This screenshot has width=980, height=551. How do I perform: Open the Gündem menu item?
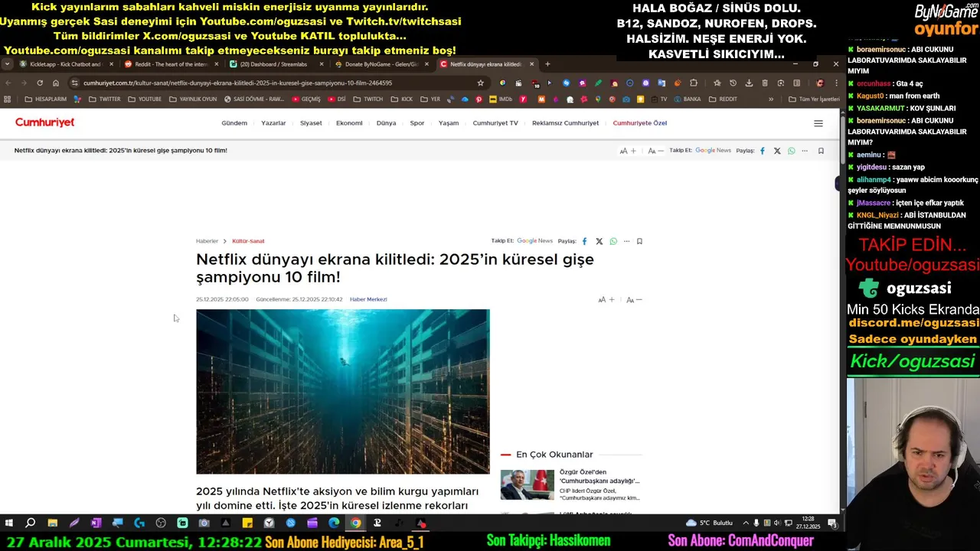(234, 123)
